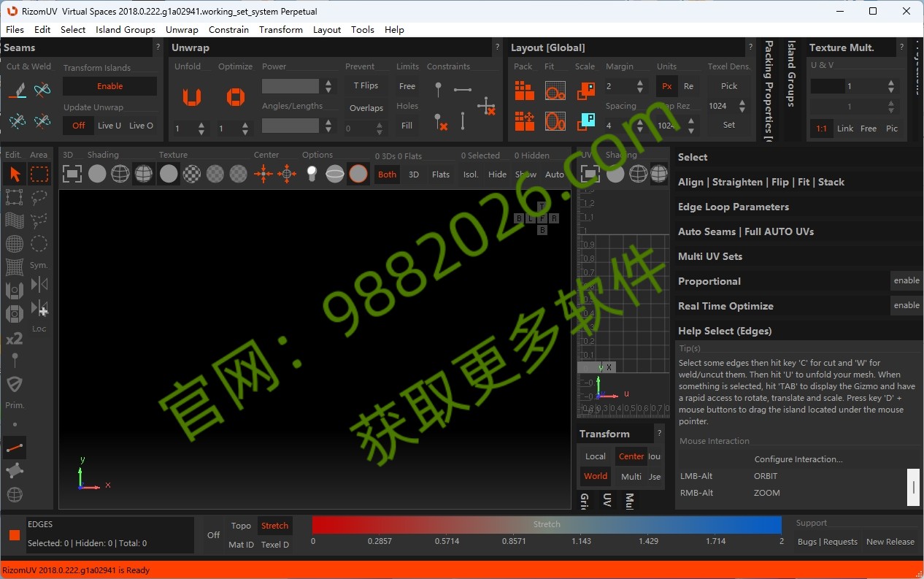Click the horizontal edge constraint icon
Screen dimensions: 924x579
[x=463, y=90]
